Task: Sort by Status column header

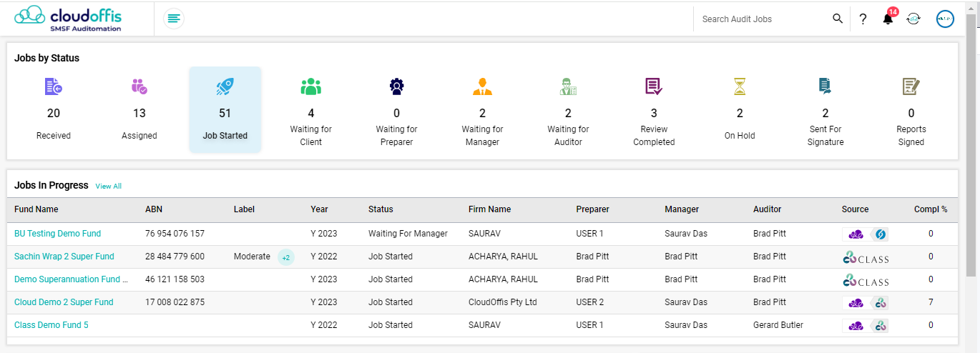Action: point(381,209)
